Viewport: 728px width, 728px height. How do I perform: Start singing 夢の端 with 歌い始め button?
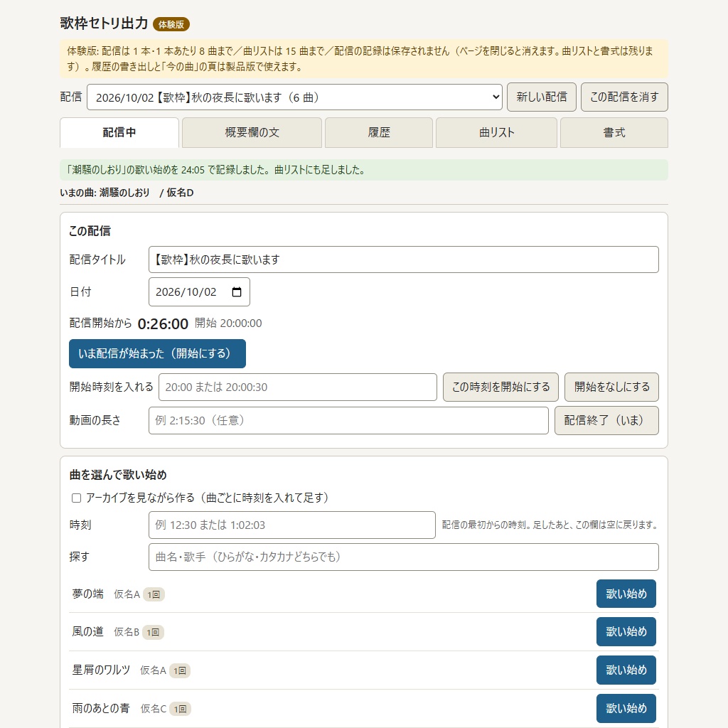(x=626, y=594)
